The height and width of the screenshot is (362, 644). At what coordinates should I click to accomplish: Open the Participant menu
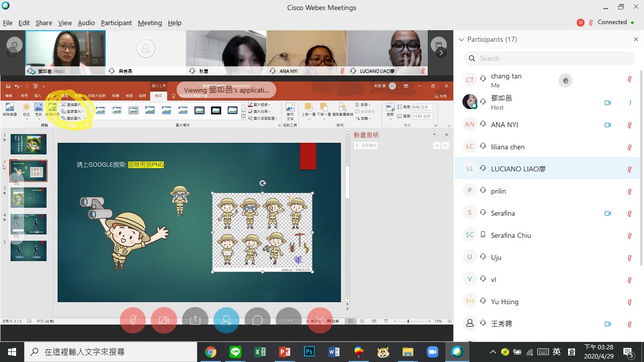(116, 23)
